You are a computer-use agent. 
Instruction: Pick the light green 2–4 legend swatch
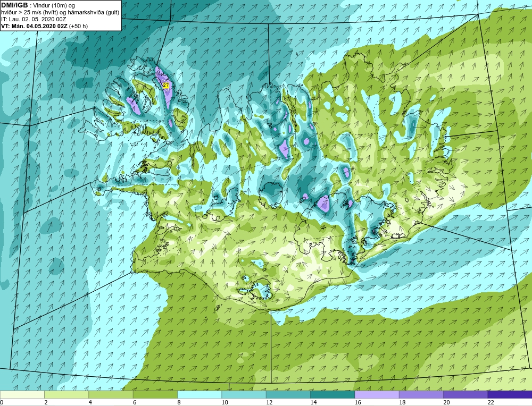tap(66, 394)
